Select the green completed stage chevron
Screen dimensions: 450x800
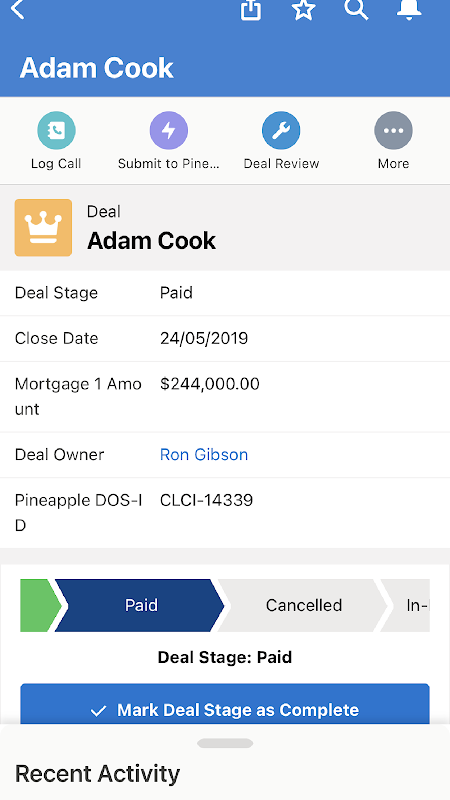coord(38,605)
